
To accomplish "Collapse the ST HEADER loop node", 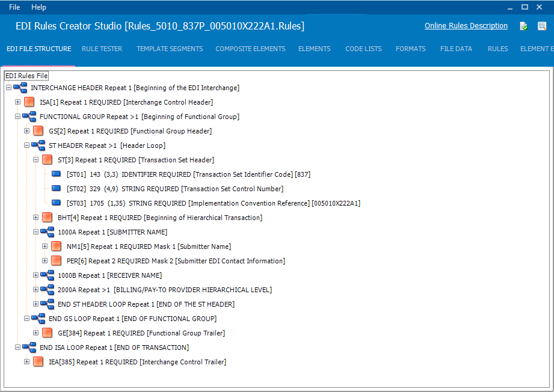I will click(x=27, y=145).
